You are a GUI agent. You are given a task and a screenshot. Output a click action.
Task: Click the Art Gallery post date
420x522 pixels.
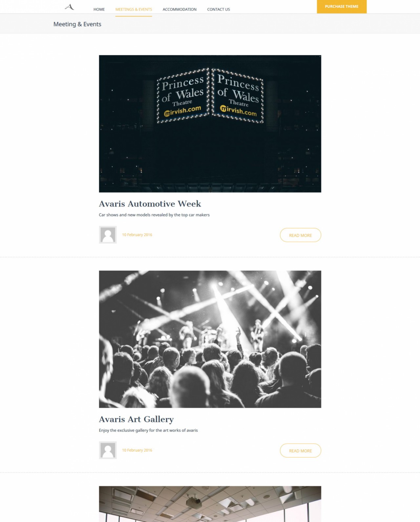tap(137, 450)
